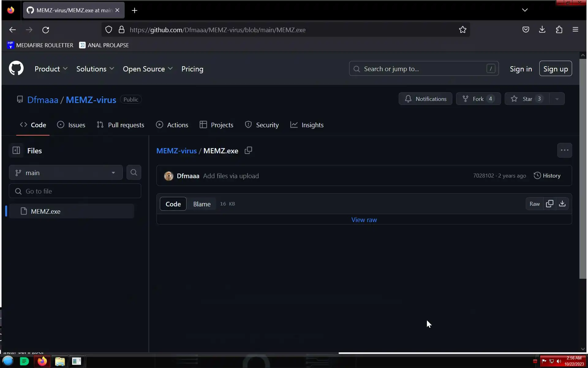Image resolution: width=588 pixels, height=368 pixels.
Task: Click the View raw link
Action: pyautogui.click(x=364, y=220)
